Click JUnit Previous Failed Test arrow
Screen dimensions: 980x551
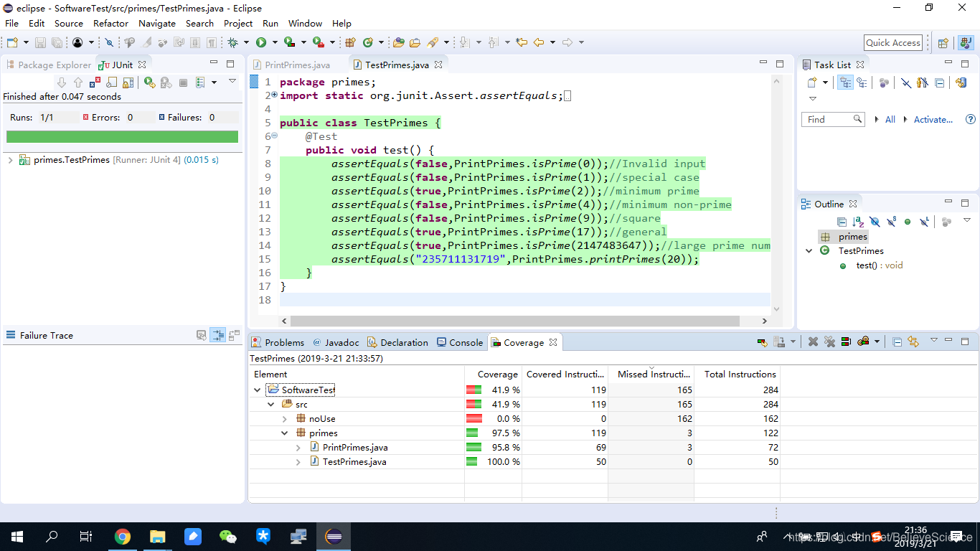pyautogui.click(x=78, y=83)
